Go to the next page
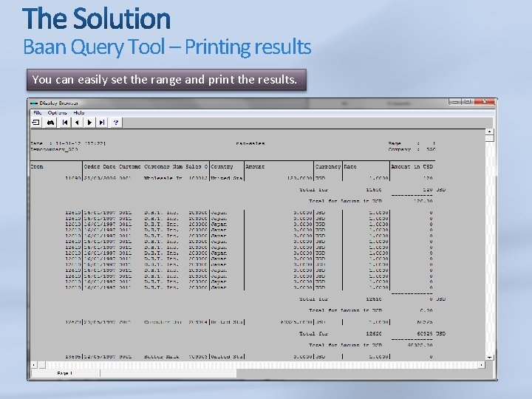Screen dimensions: 532x399 (89, 123)
